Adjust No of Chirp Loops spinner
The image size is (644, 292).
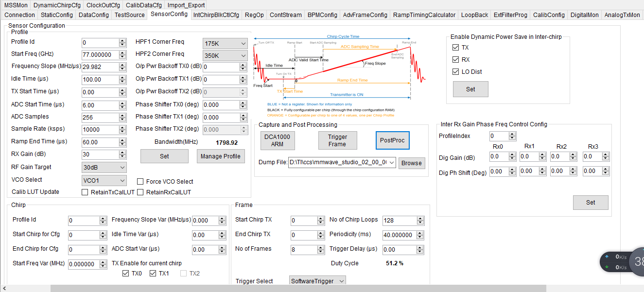pyautogui.click(x=421, y=221)
